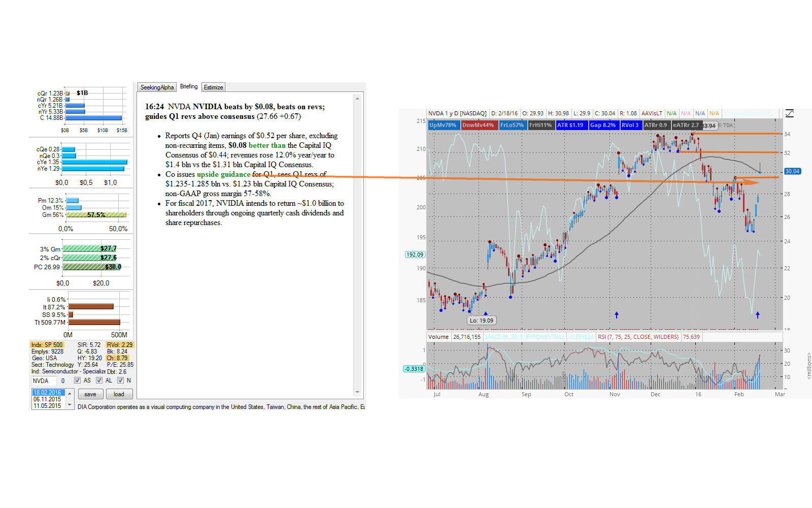The image size is (812, 508).
Task: Click the UpMv78% study label
Action: point(443,125)
